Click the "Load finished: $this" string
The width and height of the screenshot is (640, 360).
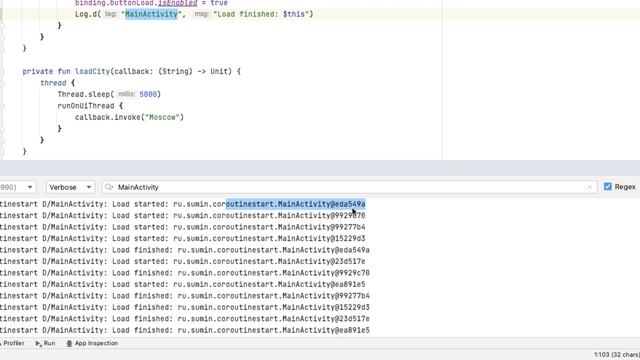tap(261, 14)
